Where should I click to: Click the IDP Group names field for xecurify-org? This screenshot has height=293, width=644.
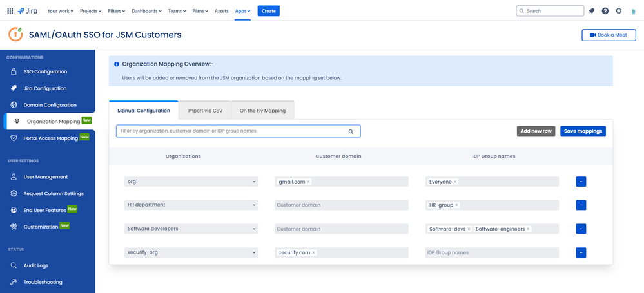[x=492, y=253]
